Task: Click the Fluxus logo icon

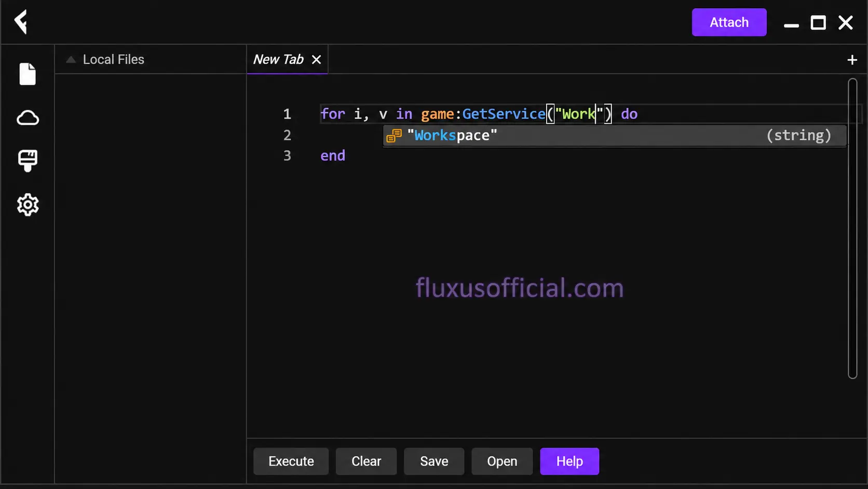Action: tap(21, 22)
